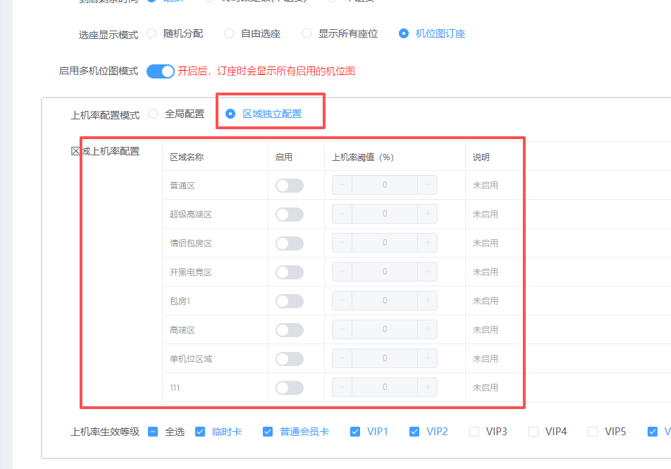The height and width of the screenshot is (469, 671).
Task: Uncheck the VIP2 checkbox
Action: 414,432
